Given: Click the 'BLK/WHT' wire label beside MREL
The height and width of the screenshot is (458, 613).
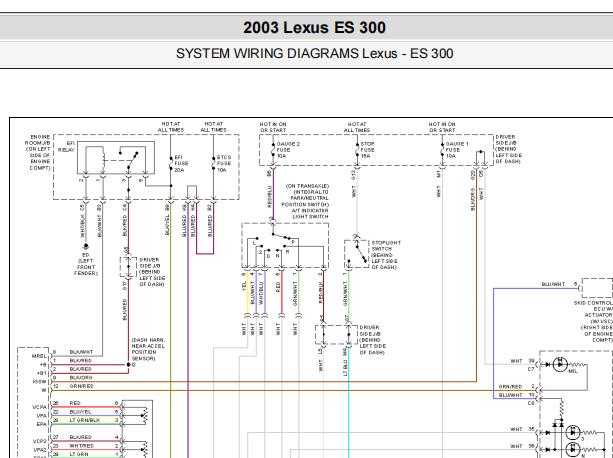Looking at the screenshot, I should click(81, 352).
